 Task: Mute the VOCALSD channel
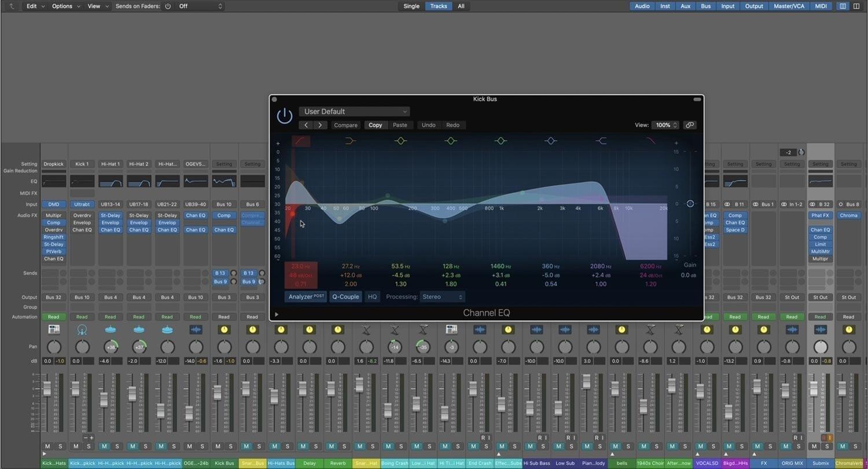tap(700, 446)
